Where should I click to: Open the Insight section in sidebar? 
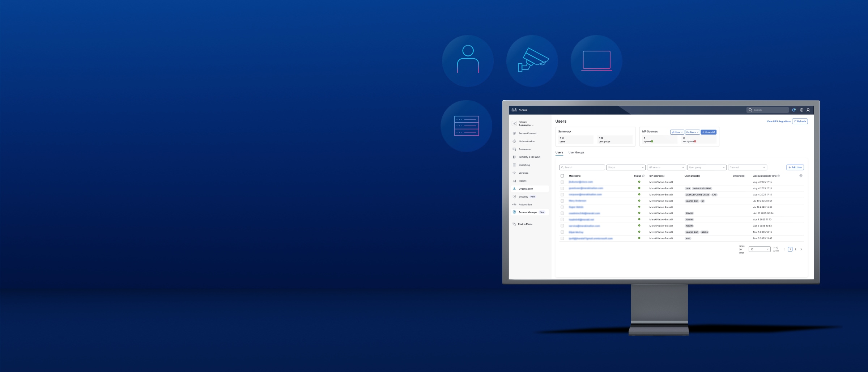point(514,181)
